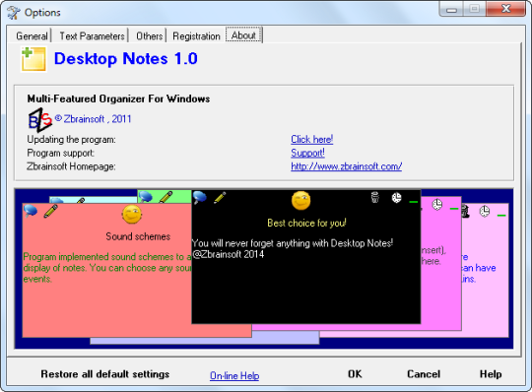The width and height of the screenshot is (532, 392).
Task: Select the About tab
Action: [243, 34]
